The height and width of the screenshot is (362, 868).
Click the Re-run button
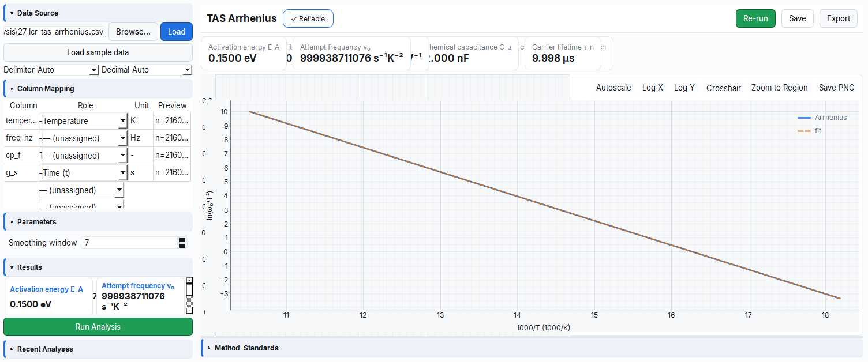755,18
